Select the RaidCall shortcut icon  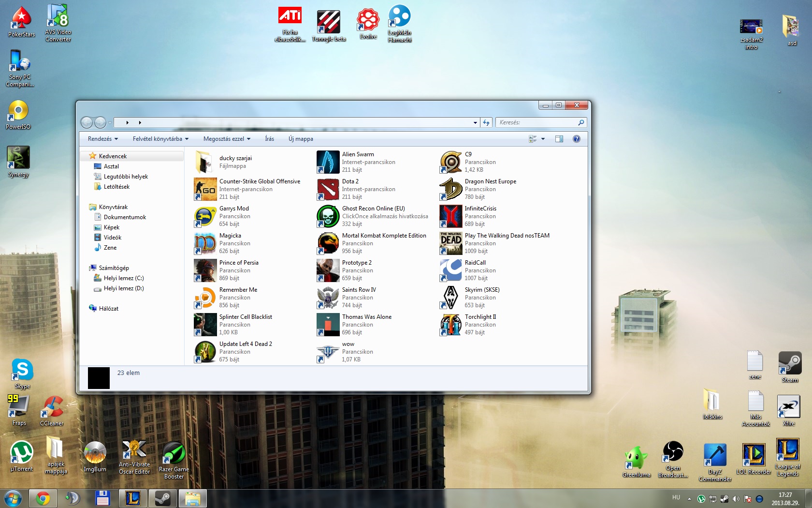click(450, 270)
